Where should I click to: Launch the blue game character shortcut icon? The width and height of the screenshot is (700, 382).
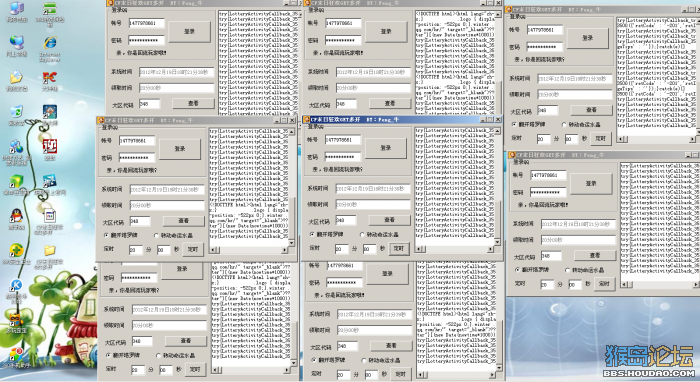(x=50, y=112)
